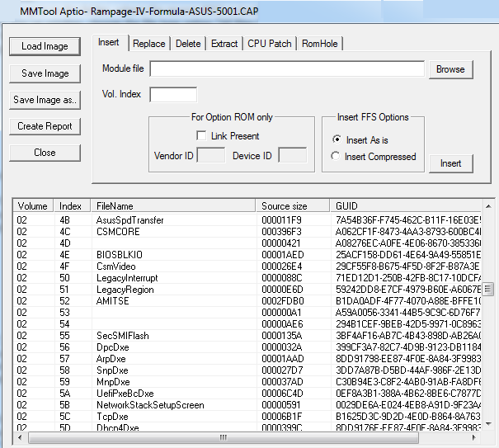
Task: Click the Close button
Action: [45, 153]
